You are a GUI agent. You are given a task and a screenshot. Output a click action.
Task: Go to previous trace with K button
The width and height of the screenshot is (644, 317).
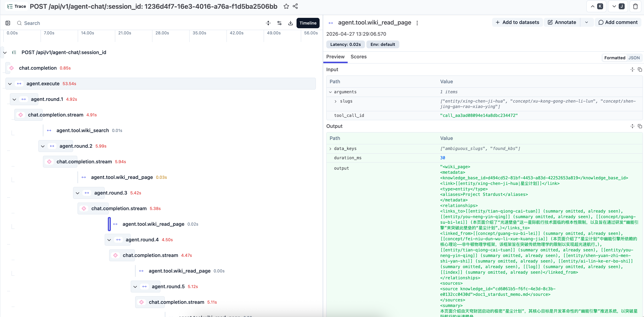[x=597, y=7]
